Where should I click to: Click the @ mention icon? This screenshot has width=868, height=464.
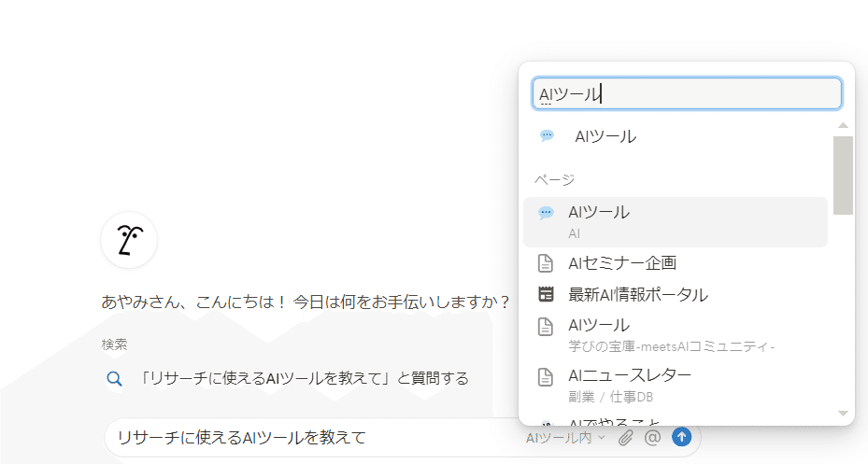653,437
